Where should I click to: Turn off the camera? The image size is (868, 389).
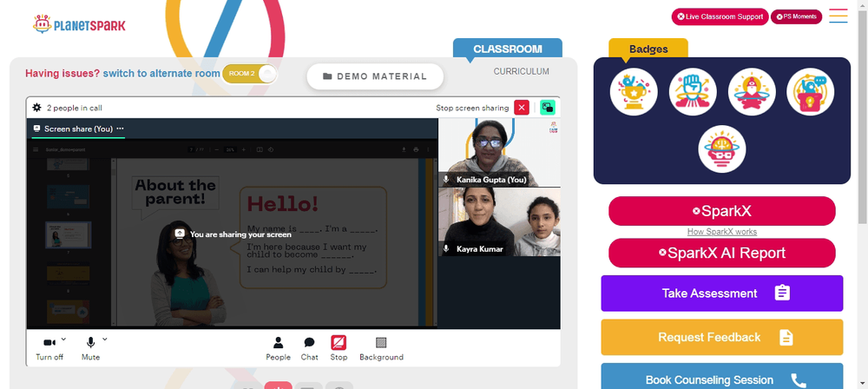click(x=49, y=348)
